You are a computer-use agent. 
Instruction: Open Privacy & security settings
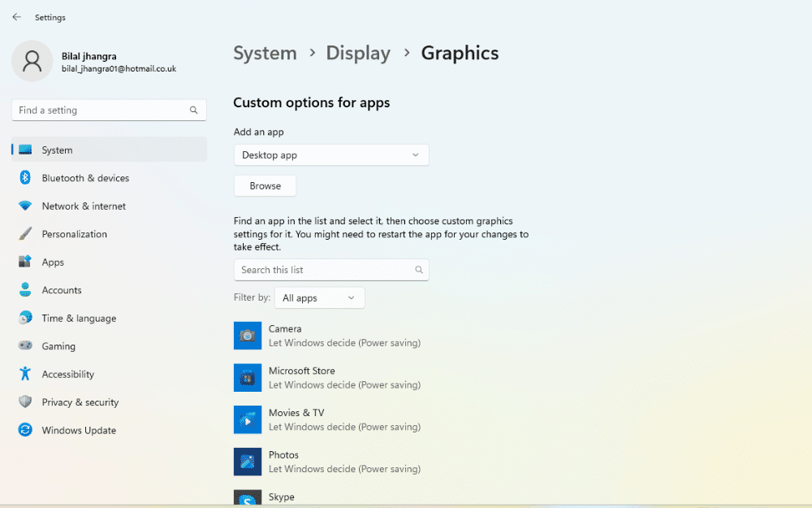[x=110, y=402]
